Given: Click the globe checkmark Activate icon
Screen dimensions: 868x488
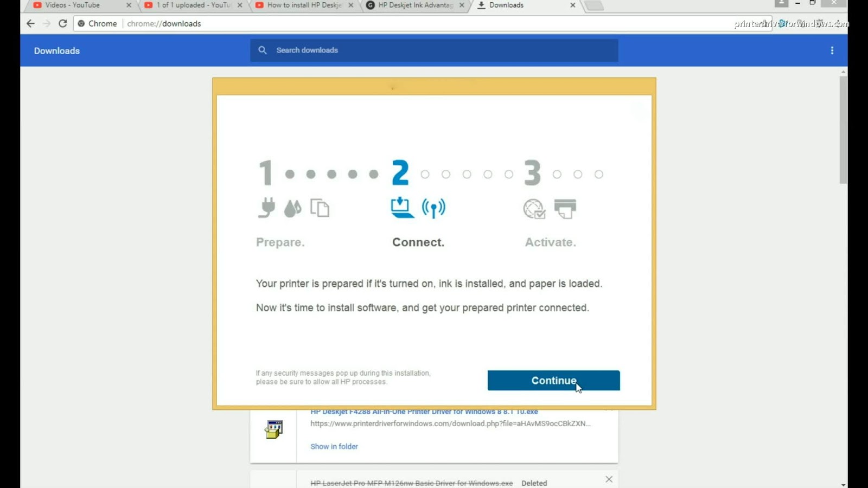Looking at the screenshot, I should tap(534, 209).
